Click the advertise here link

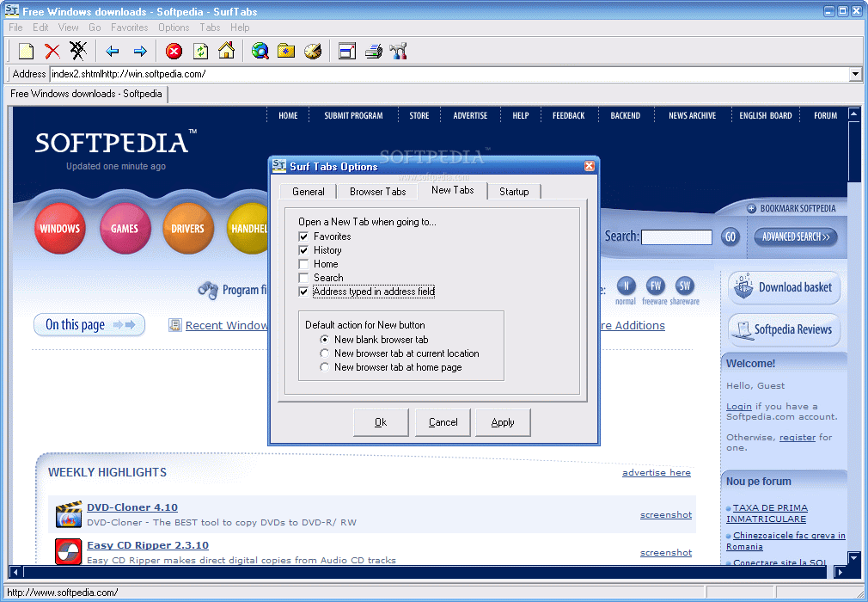[x=657, y=472]
